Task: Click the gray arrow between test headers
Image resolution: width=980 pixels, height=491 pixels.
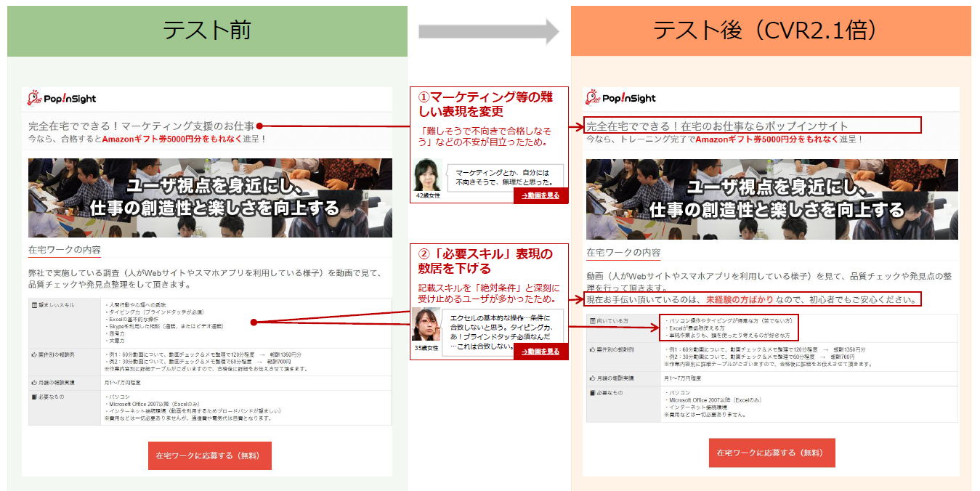Action: (x=488, y=31)
